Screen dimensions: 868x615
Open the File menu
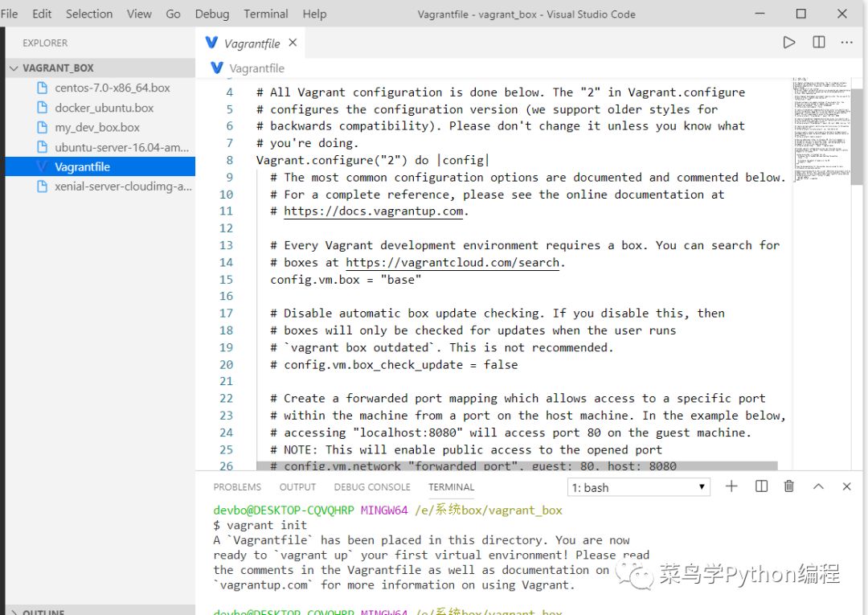9,14
